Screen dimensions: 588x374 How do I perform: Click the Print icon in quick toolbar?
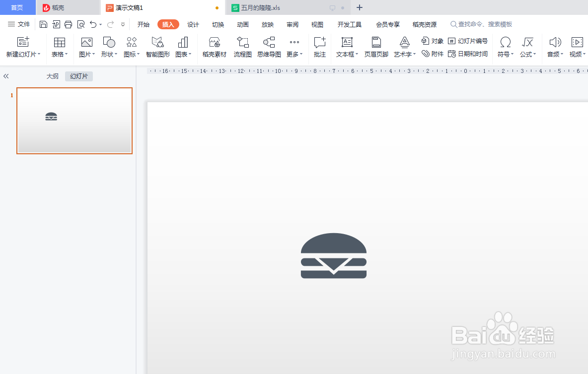[68, 24]
